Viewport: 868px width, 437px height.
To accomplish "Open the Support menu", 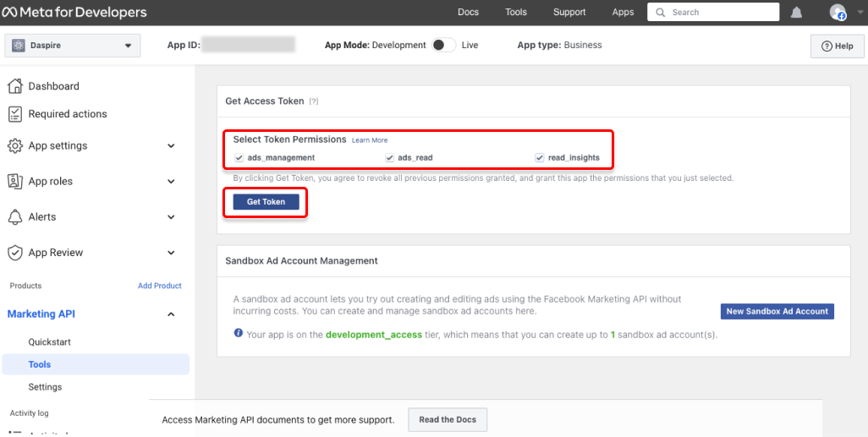I will click(569, 12).
